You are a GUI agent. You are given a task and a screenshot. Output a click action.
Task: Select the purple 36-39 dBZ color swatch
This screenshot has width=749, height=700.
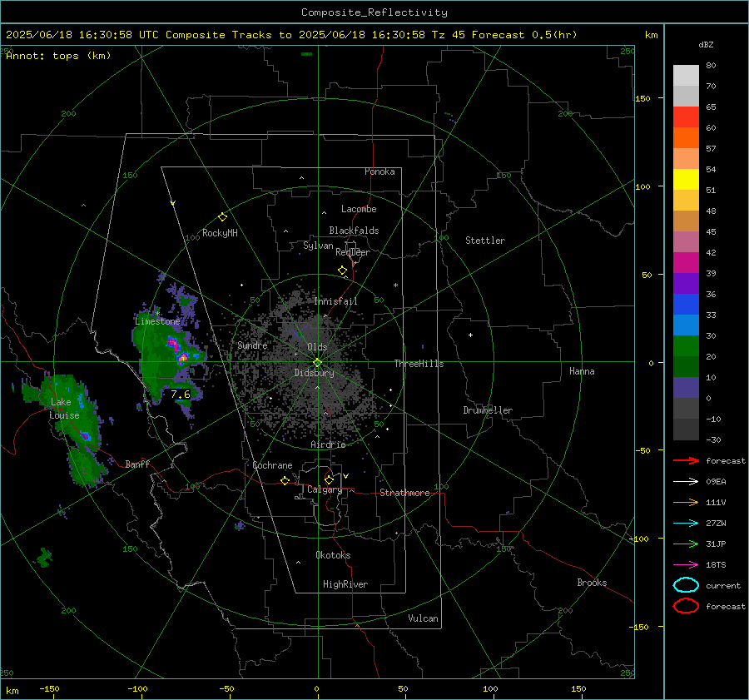point(686,283)
